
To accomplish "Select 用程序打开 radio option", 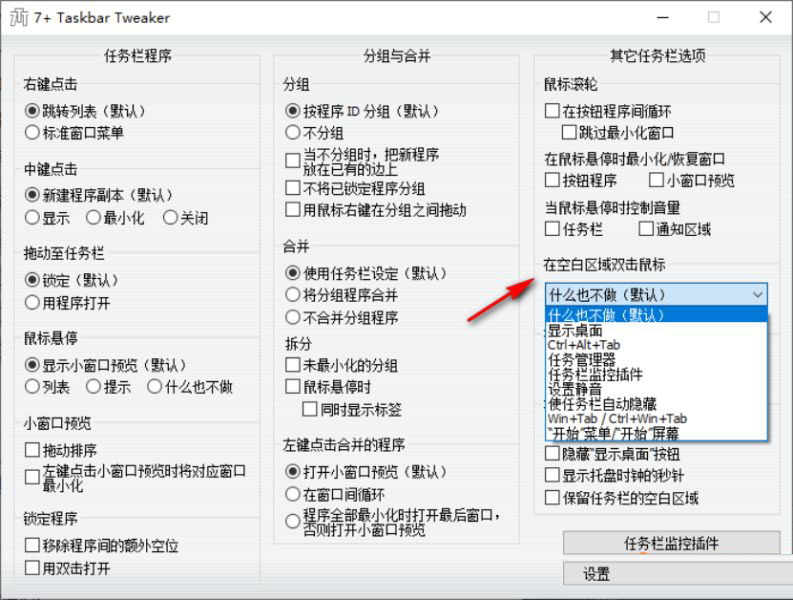I will (32, 303).
